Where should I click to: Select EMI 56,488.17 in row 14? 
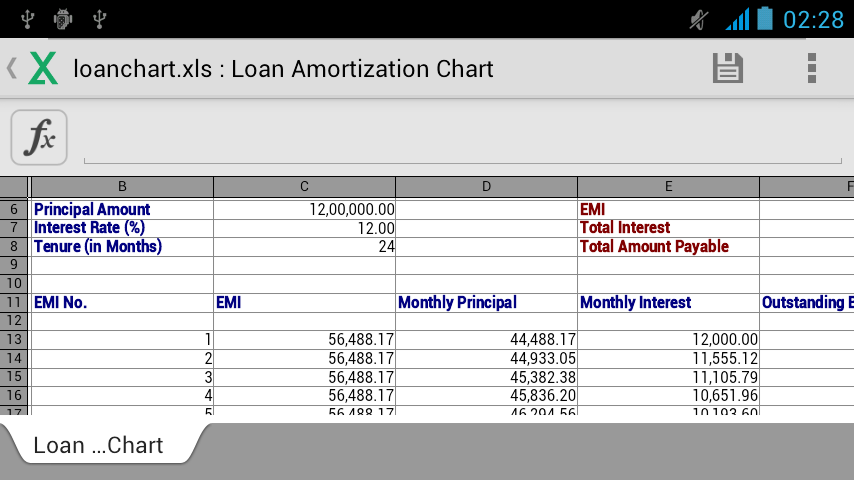click(304, 359)
